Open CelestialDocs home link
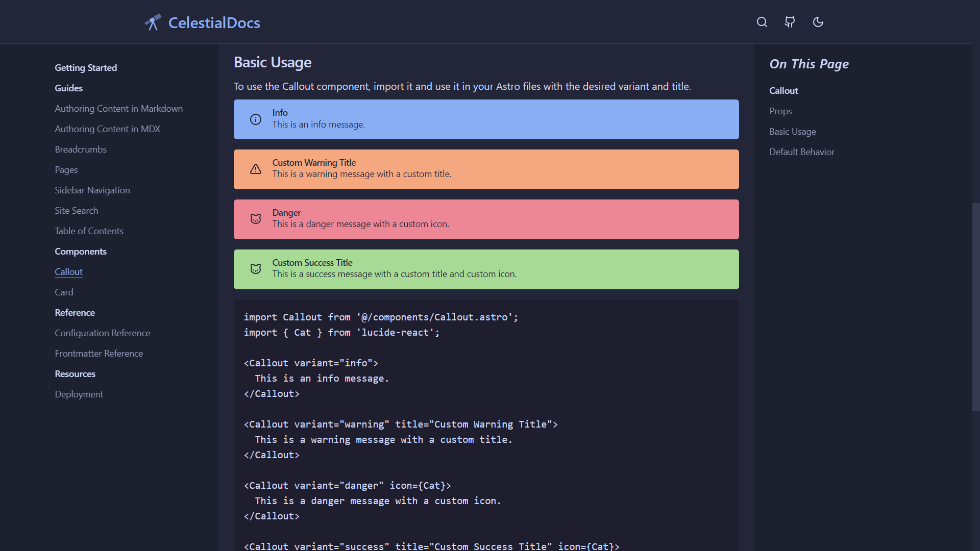 click(x=214, y=22)
